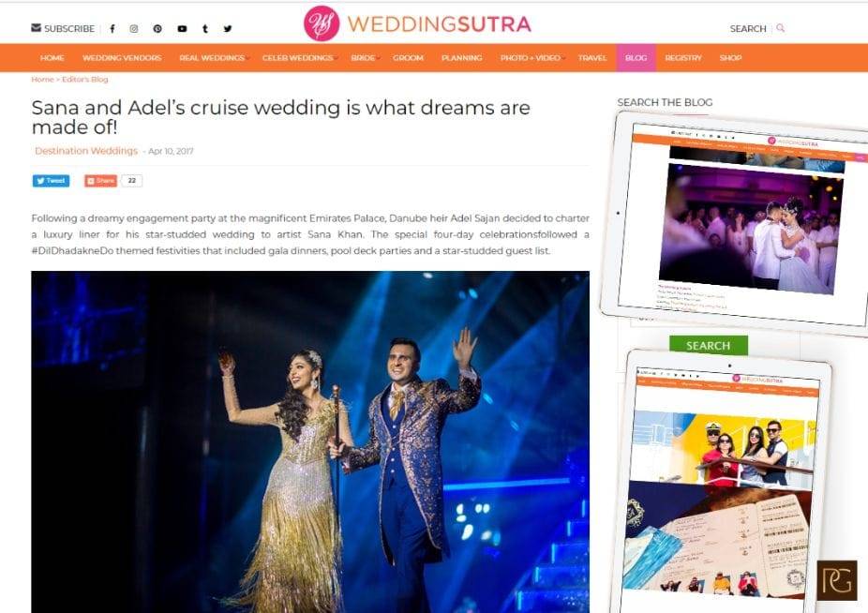Open the Pinterest icon in header

(157, 29)
